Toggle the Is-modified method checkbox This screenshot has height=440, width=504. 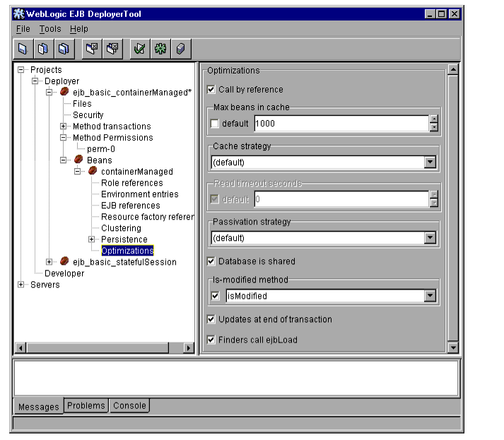(x=216, y=295)
